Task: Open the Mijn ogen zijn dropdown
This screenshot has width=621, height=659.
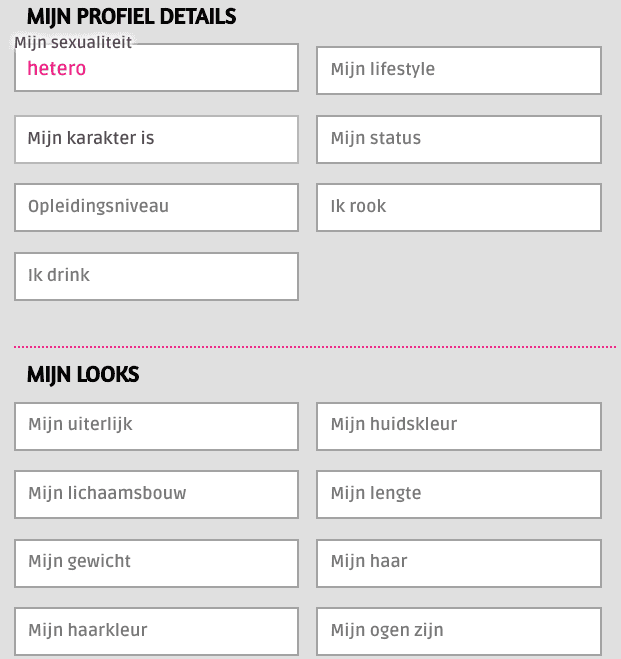Action: 459,631
